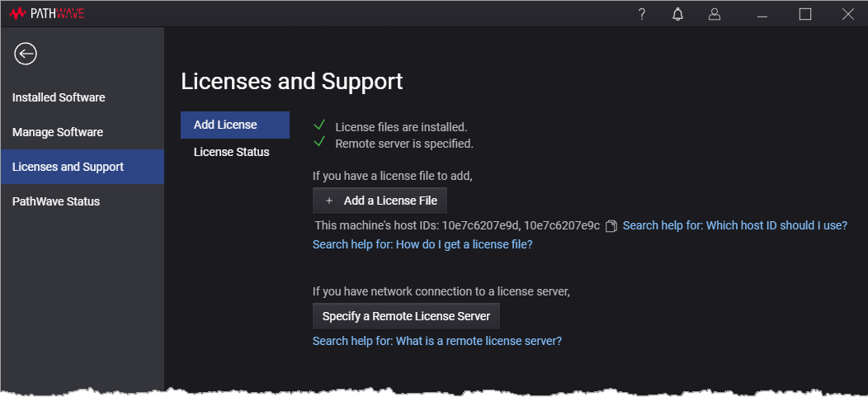
Task: Go back using the circled arrow
Action: click(26, 54)
